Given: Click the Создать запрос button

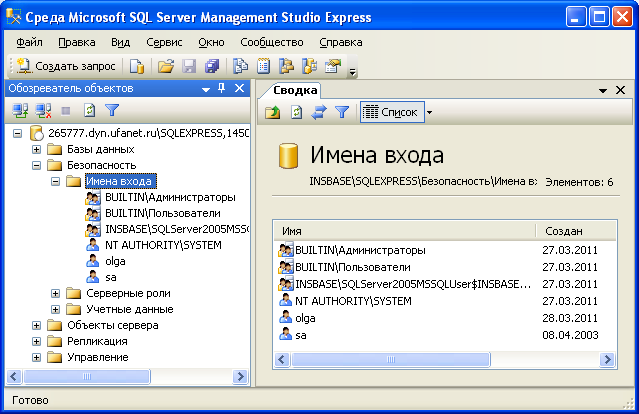Looking at the screenshot, I should tap(66, 66).
